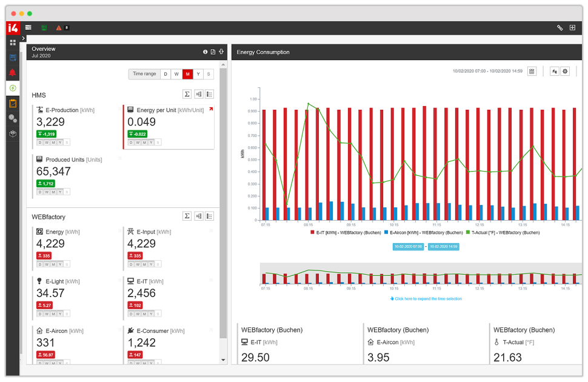Open the hierarchy tree icon in WEBfactory section

199,216
